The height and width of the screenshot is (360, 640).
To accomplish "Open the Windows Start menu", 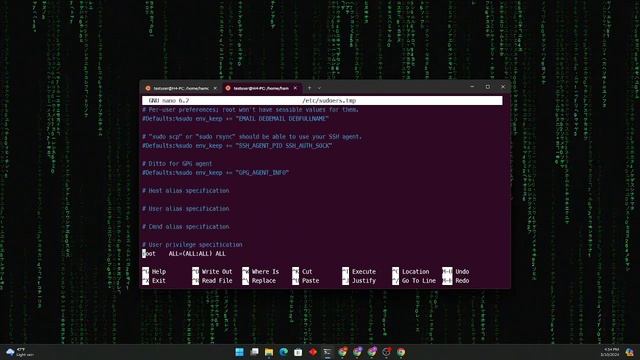I will [240, 352].
